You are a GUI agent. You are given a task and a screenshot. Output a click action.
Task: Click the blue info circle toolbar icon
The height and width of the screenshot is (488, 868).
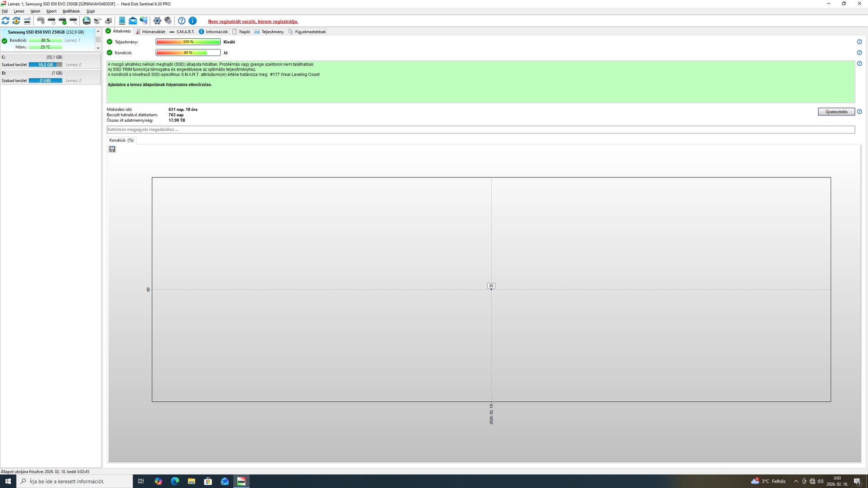[192, 21]
